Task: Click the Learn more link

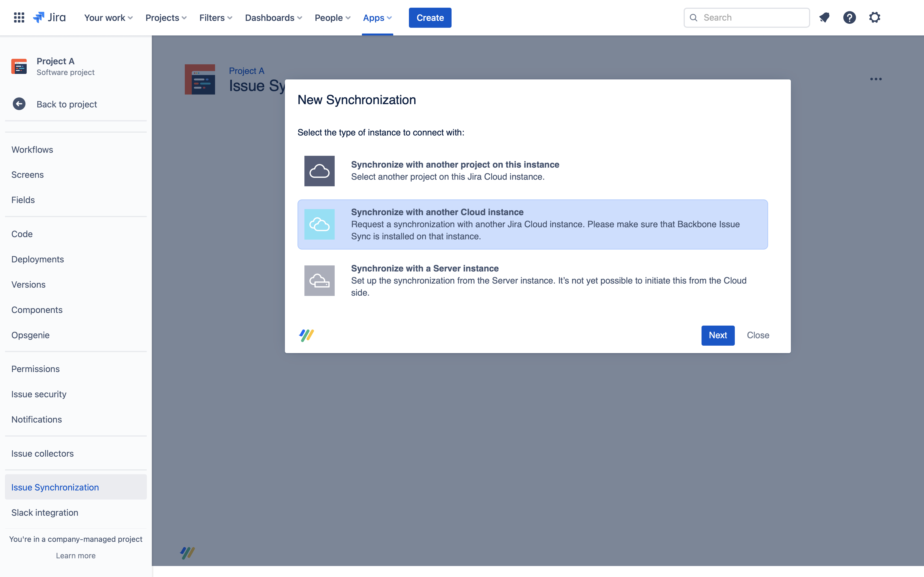Action: 75,555
